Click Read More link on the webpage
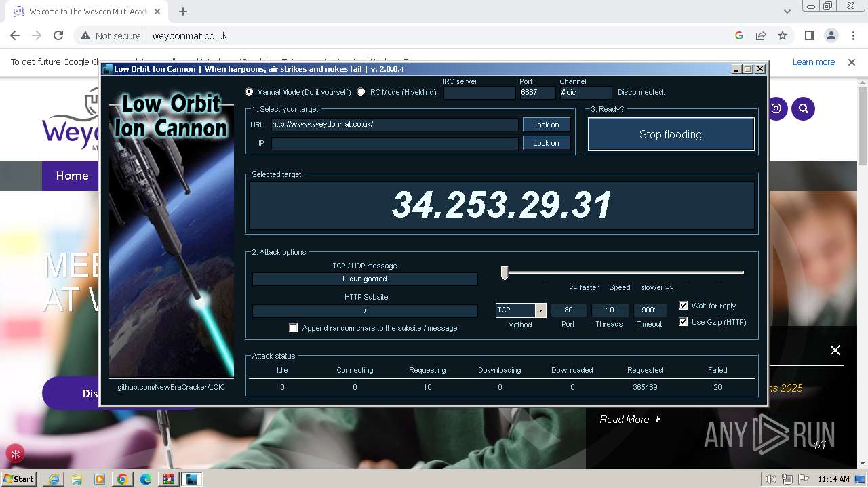868x488 pixels. pos(630,419)
